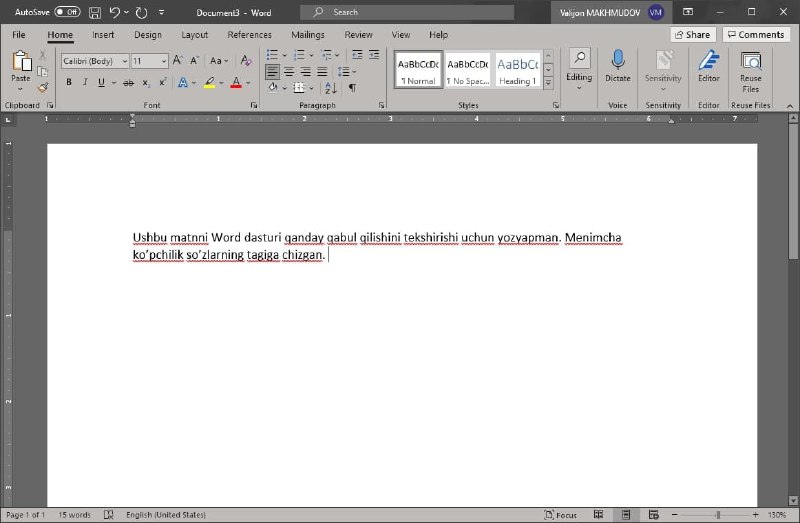Sort text alphabetically
The height and width of the screenshot is (523, 800).
(x=331, y=88)
